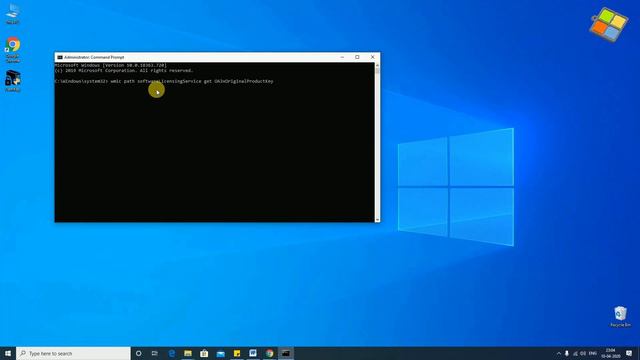
Task: Launch Microsoft Edge from the taskbar
Action: [x=172, y=353]
